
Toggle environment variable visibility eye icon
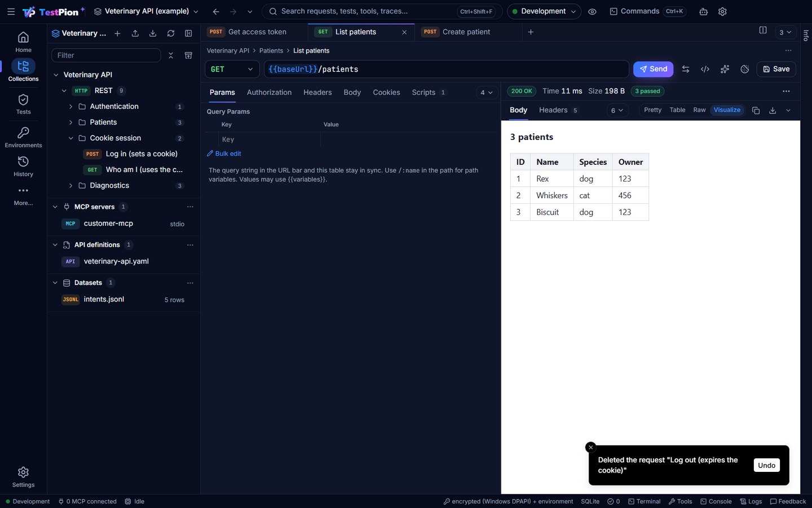[592, 11]
